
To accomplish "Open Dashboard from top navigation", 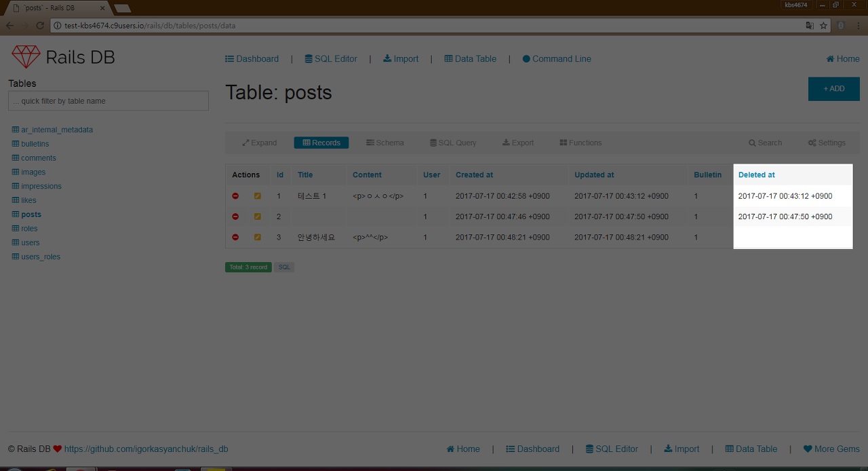I will tap(252, 59).
